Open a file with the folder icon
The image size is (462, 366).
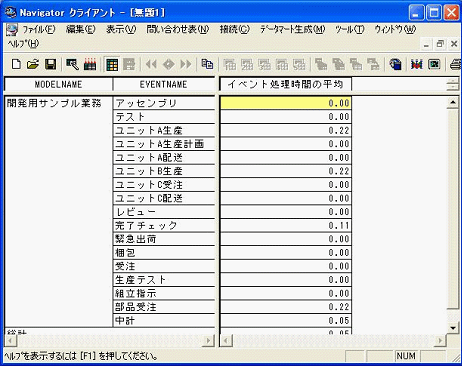[33, 64]
